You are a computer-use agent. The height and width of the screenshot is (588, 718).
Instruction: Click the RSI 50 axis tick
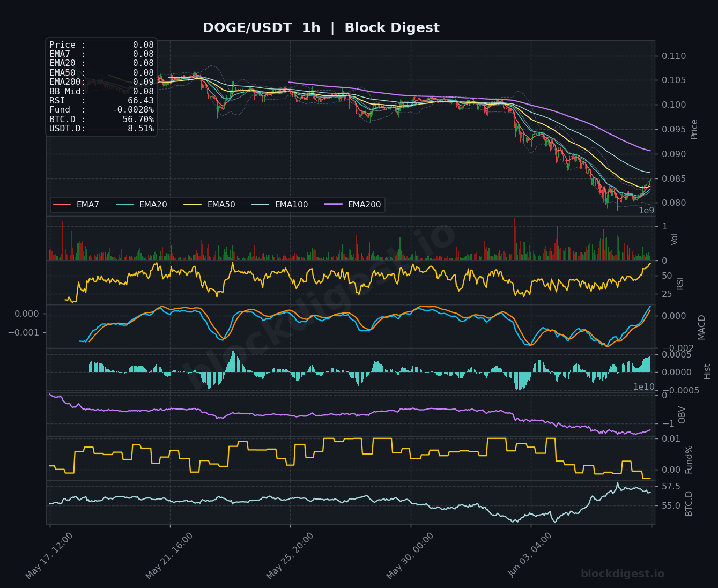tap(667, 276)
